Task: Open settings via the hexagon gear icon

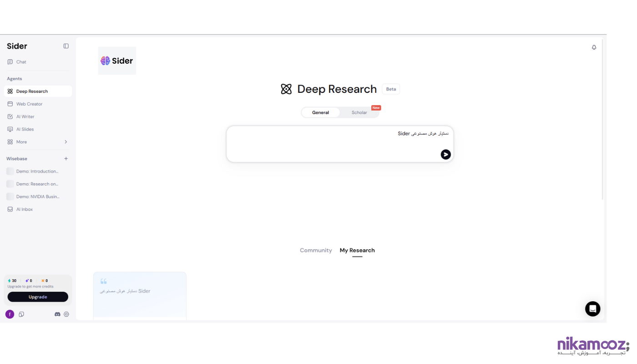Action: tap(66, 314)
